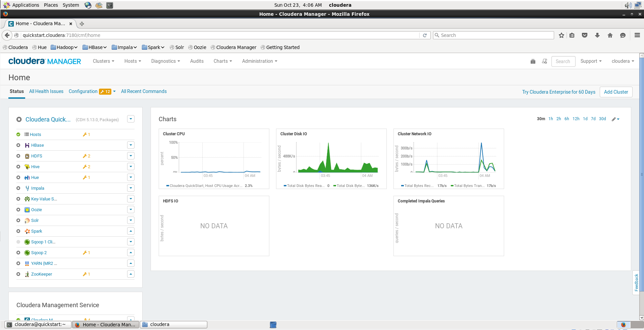Open the Diagnostics menu
The image size is (644, 330).
[165, 61]
